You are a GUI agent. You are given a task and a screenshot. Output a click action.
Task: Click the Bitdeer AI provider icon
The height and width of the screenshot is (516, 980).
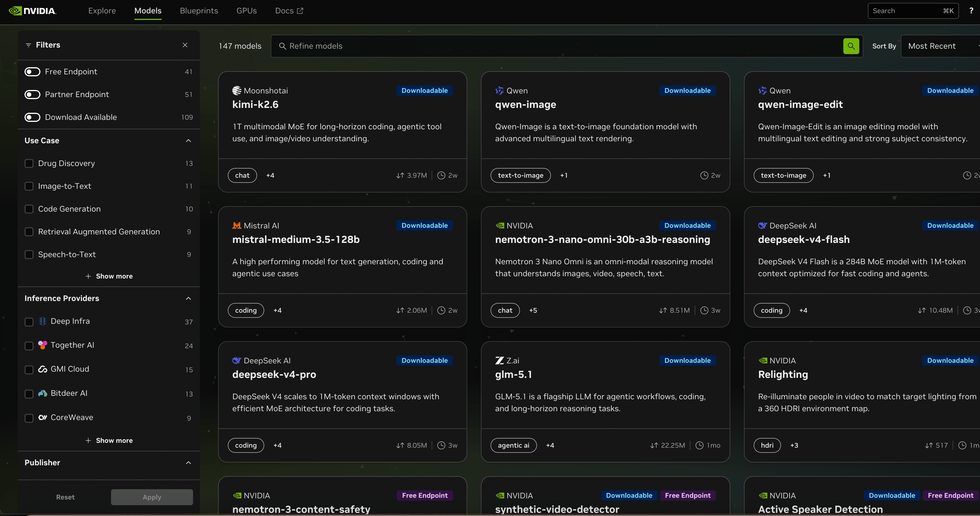click(43, 393)
